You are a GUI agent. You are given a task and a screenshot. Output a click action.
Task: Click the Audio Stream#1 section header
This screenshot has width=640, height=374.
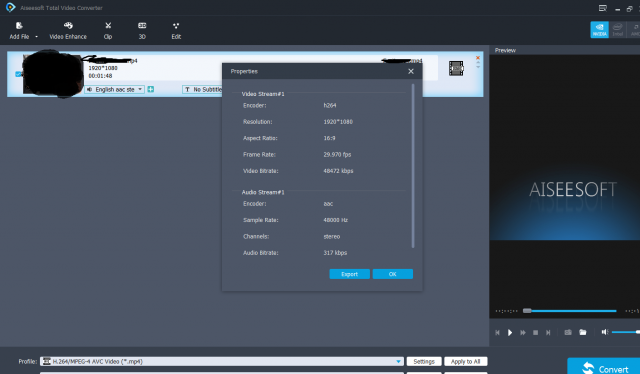(263, 192)
